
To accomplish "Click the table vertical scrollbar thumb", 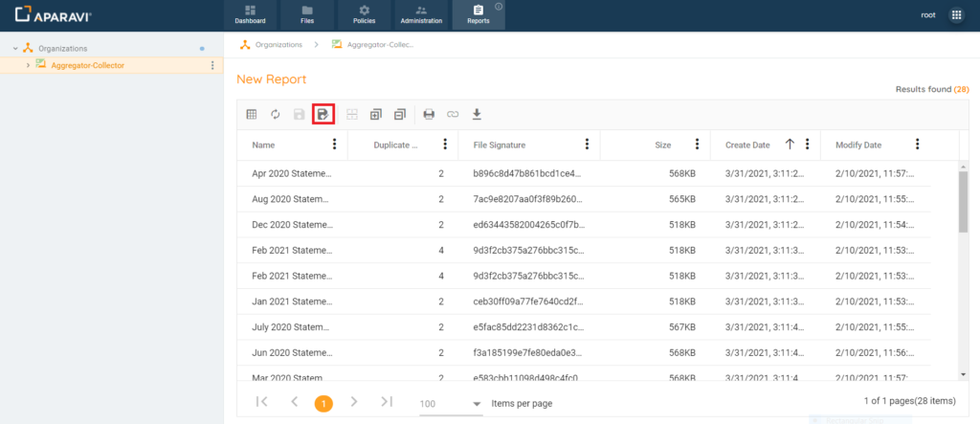I will click(963, 201).
